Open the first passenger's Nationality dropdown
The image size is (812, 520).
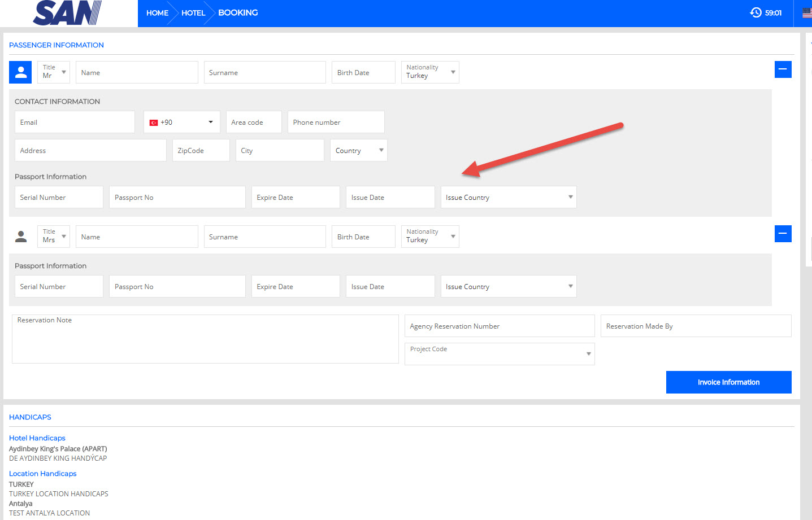(x=430, y=72)
